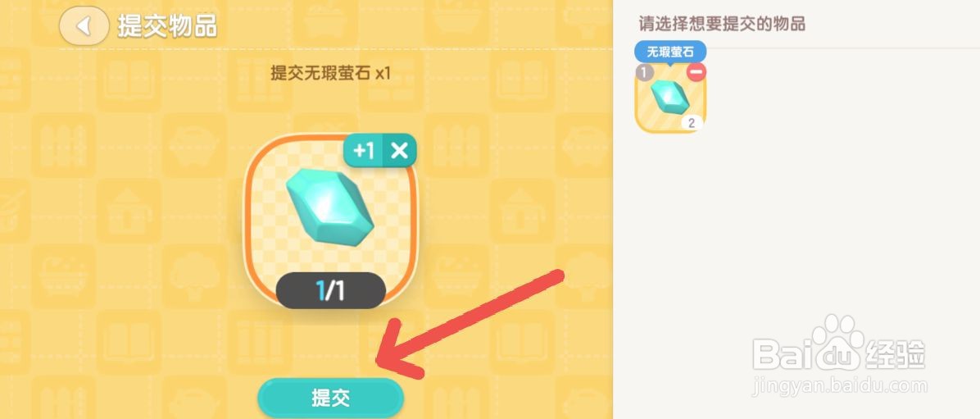Click the 提交无瑕萤石 x1 requirement text

[x=330, y=73]
